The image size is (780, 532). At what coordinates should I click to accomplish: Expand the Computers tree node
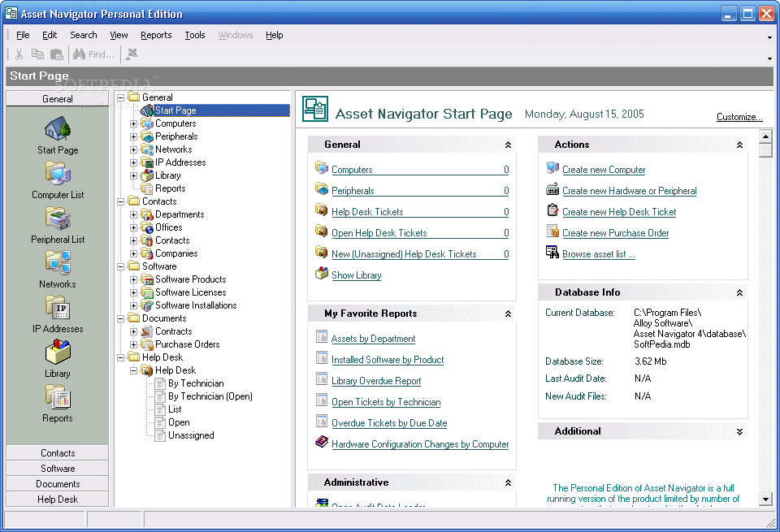pos(133,123)
